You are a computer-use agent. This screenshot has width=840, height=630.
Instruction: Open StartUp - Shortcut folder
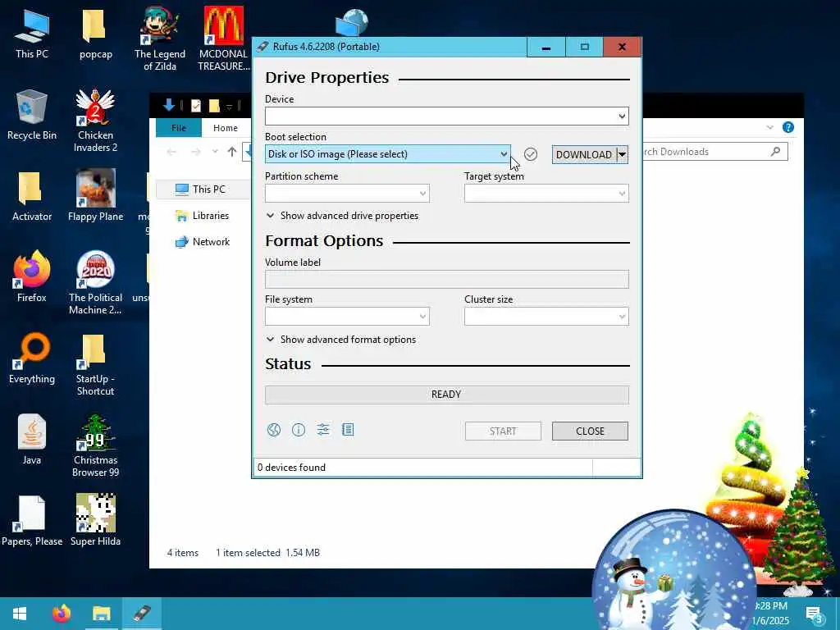point(95,364)
